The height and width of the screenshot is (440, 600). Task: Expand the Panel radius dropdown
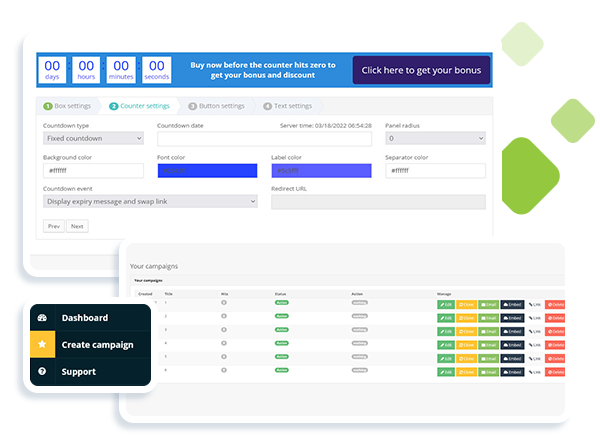tap(435, 139)
